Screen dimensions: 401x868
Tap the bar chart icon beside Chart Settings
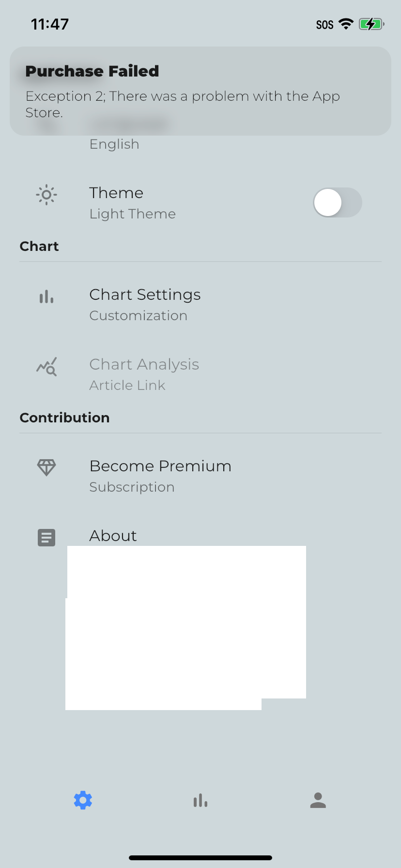[x=46, y=296]
